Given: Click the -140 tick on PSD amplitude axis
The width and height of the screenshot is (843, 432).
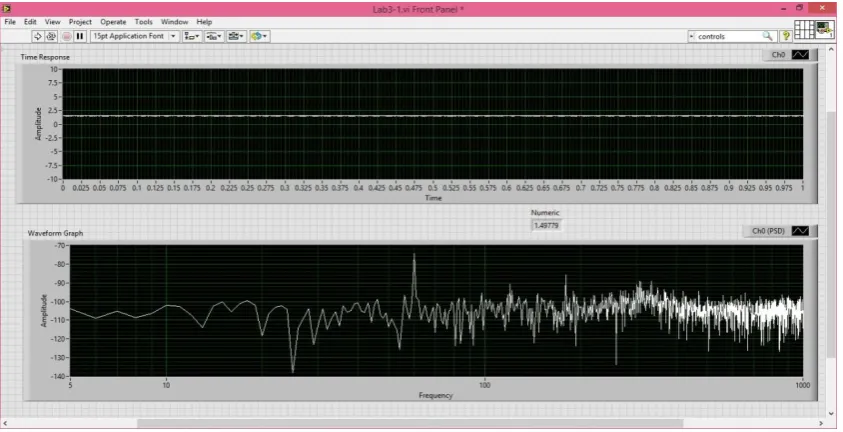Looking at the screenshot, I should click(x=59, y=376).
